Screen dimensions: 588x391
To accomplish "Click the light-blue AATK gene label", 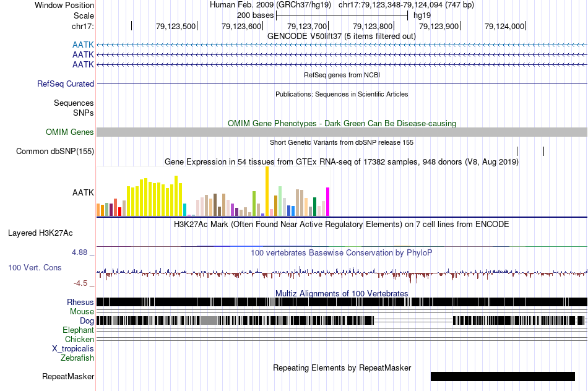I will [83, 45].
